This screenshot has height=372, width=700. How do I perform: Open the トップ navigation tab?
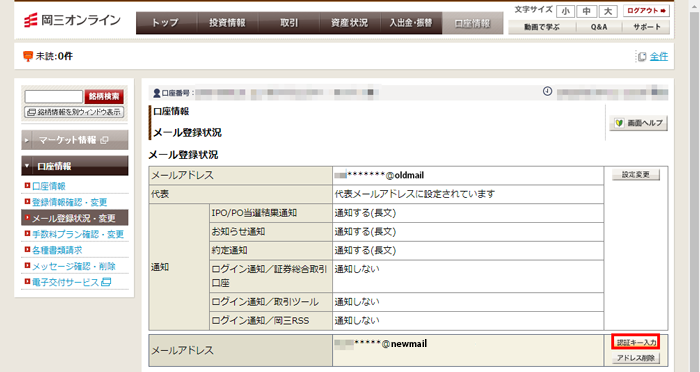166,23
